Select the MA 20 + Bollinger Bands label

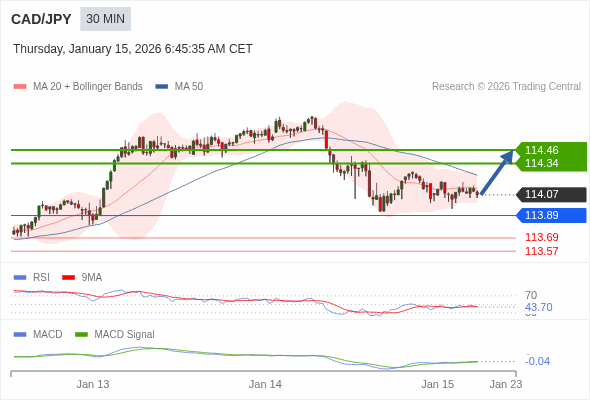point(88,87)
